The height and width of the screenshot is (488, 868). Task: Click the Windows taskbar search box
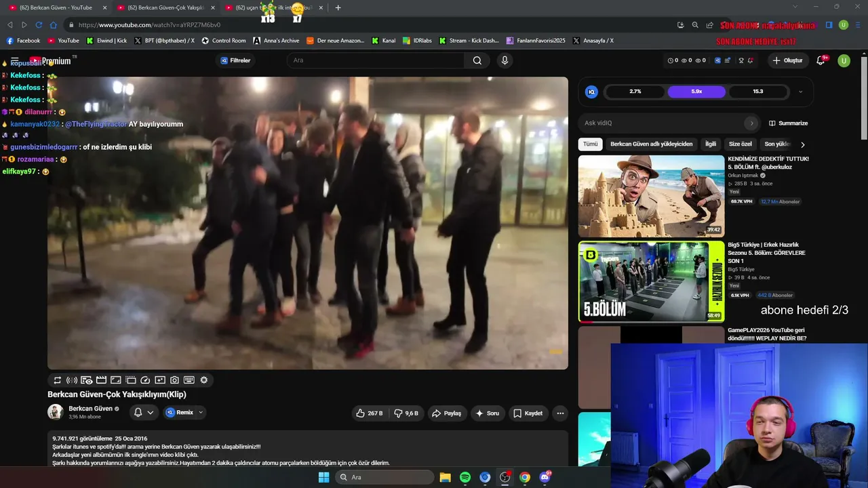[385, 477]
